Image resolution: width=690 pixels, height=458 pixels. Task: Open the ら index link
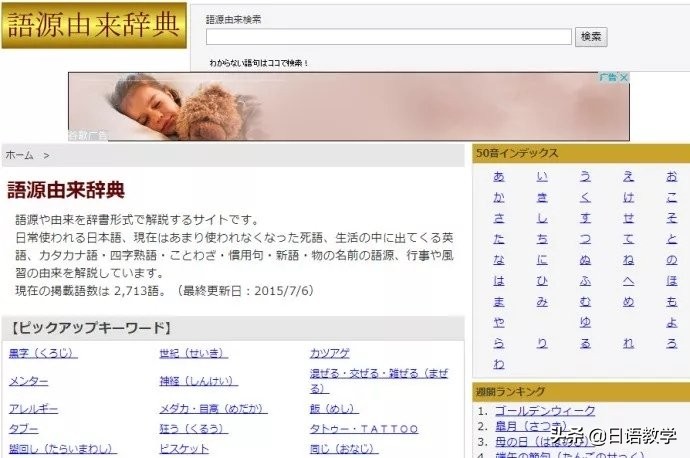point(499,343)
